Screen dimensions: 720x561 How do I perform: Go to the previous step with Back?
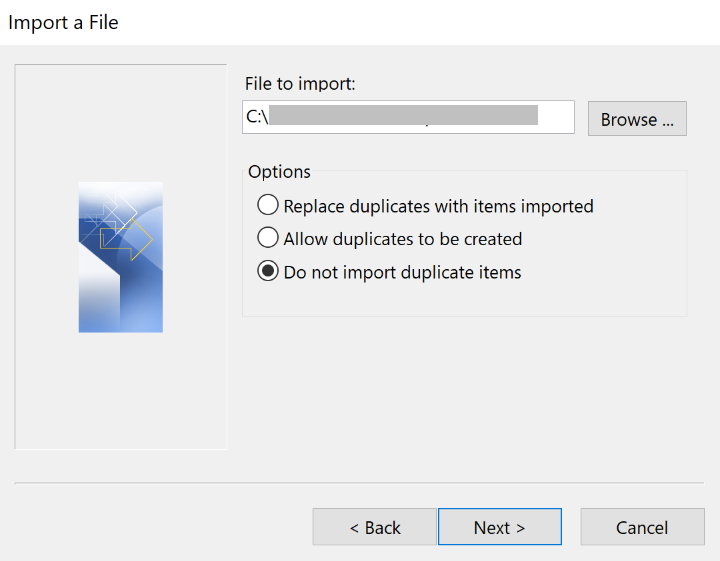click(374, 527)
